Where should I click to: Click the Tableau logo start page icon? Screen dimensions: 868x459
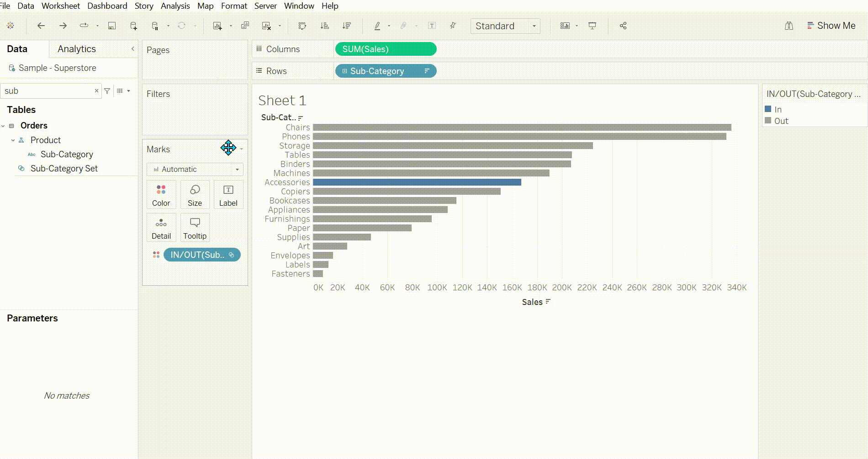pos(11,26)
